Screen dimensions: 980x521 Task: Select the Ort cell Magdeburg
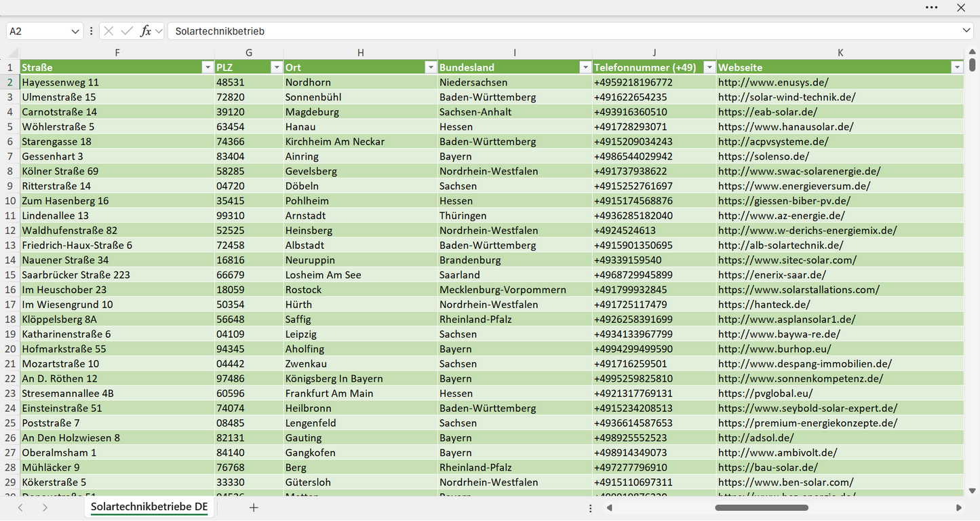click(360, 112)
